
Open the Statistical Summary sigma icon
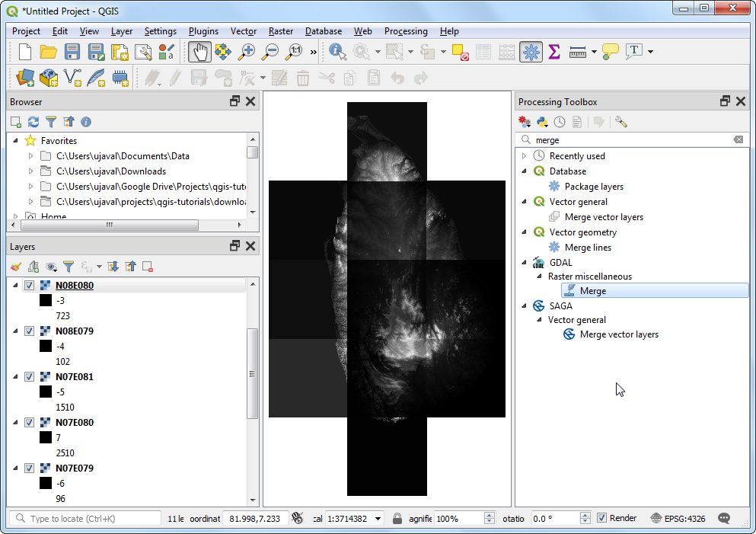point(554,52)
